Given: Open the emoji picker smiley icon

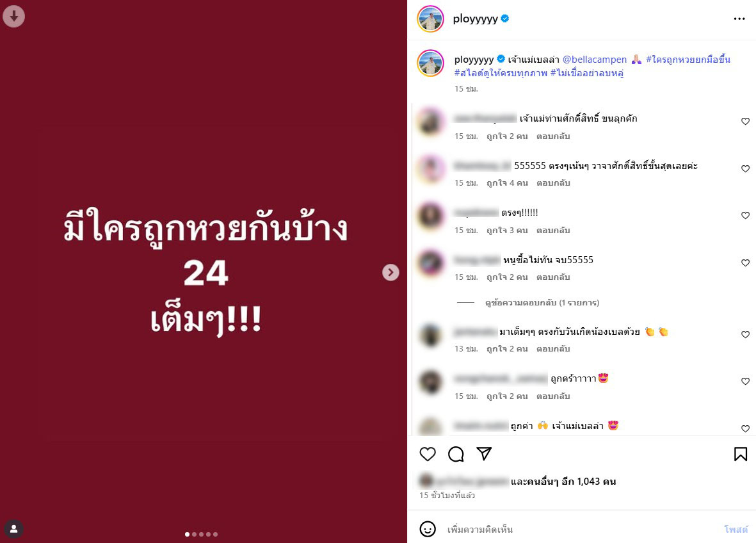Looking at the screenshot, I should coord(428,529).
